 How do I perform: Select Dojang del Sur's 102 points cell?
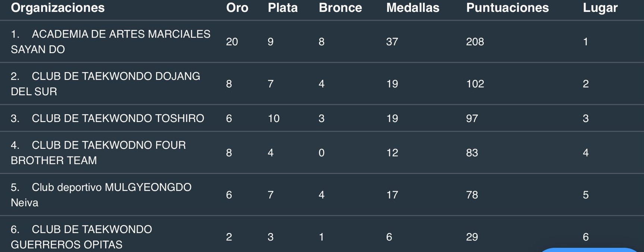(475, 84)
